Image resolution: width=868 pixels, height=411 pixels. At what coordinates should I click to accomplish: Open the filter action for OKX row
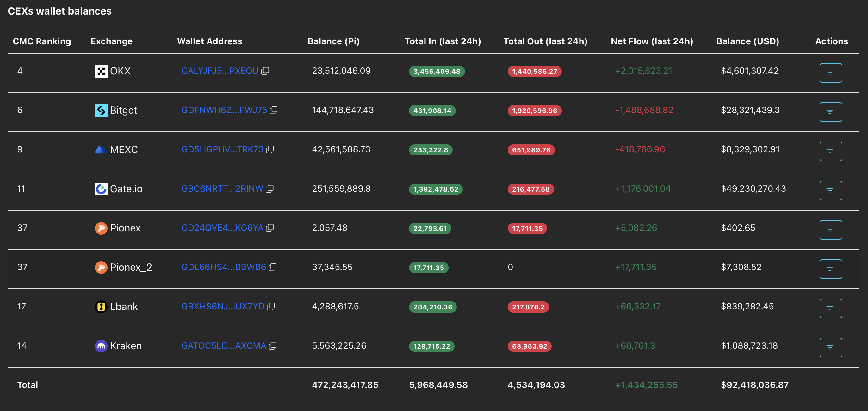pyautogui.click(x=830, y=73)
